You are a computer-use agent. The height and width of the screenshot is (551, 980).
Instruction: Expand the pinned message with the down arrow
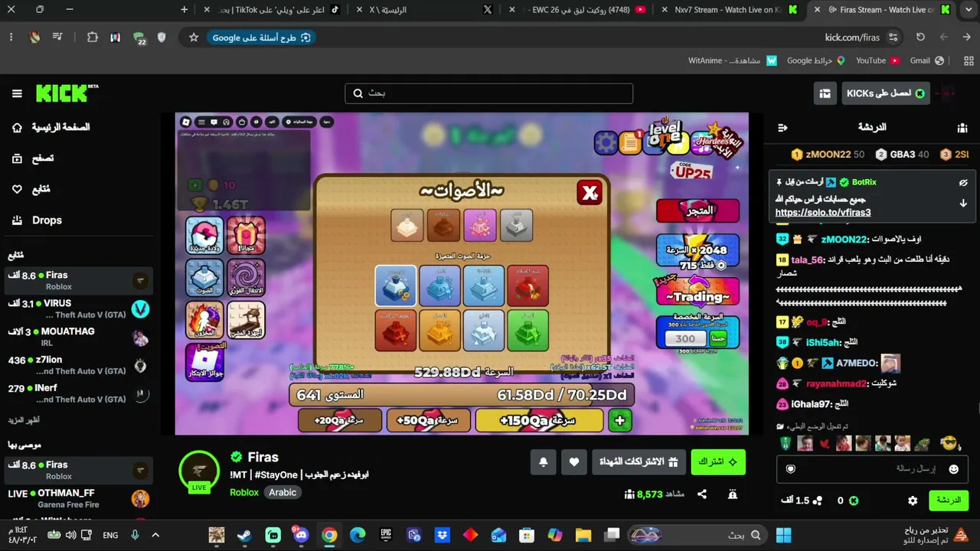[963, 204]
